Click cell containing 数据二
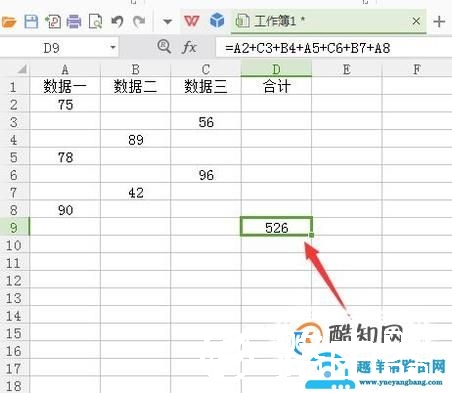Image resolution: width=452 pixels, height=393 pixels. 135,86
